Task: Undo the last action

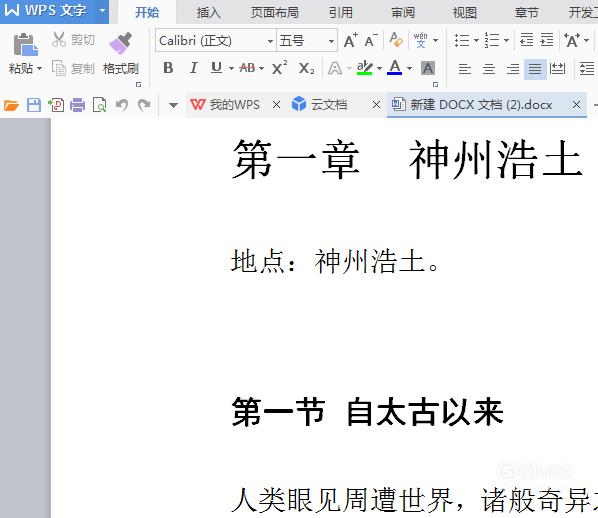Action: (x=122, y=105)
